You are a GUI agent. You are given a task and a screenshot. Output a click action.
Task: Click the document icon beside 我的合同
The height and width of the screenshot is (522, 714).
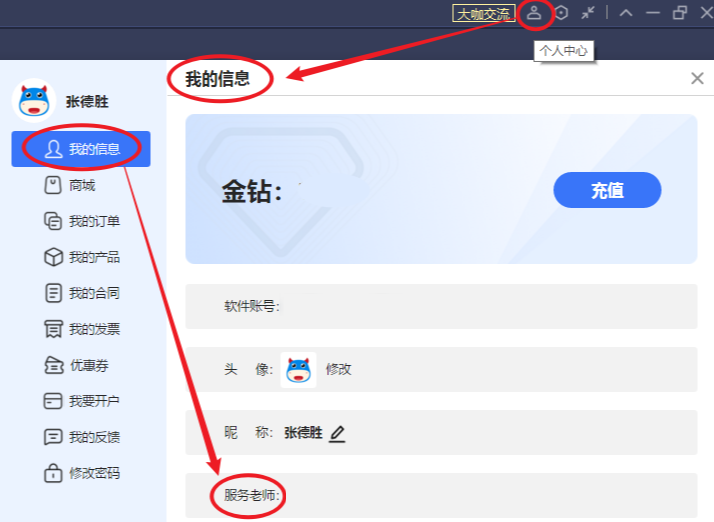(53, 293)
